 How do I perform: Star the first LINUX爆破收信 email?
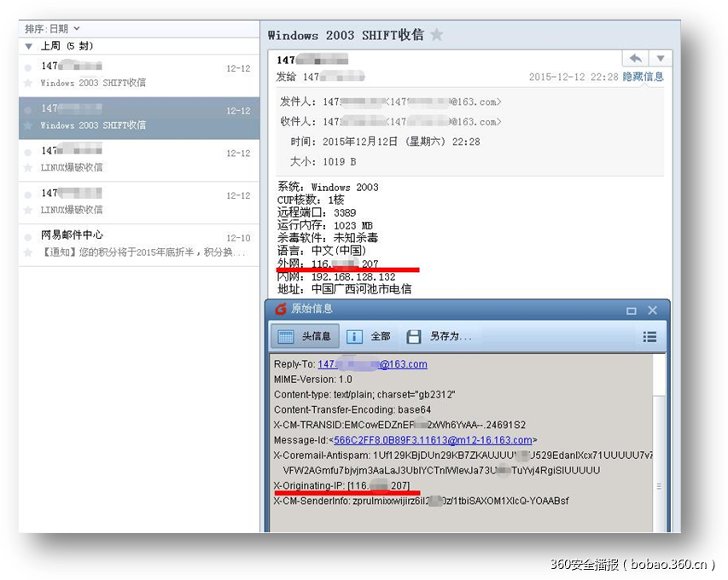coord(28,167)
